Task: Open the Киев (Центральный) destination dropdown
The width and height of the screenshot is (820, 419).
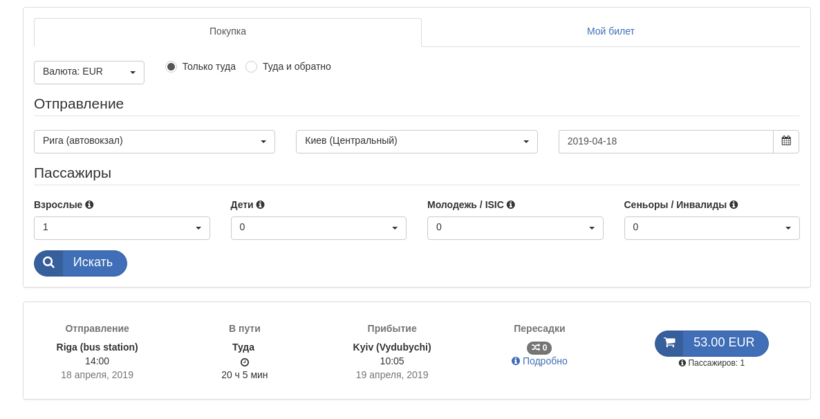Action: [x=416, y=141]
